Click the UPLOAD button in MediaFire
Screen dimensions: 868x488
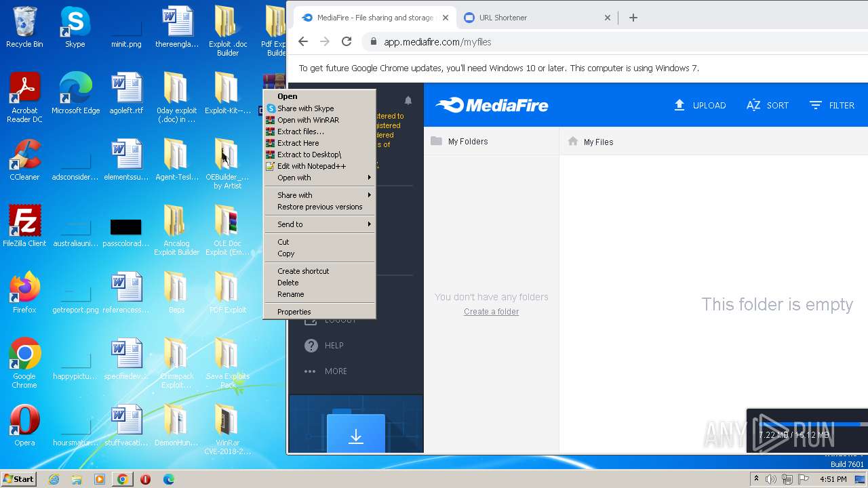click(x=700, y=105)
